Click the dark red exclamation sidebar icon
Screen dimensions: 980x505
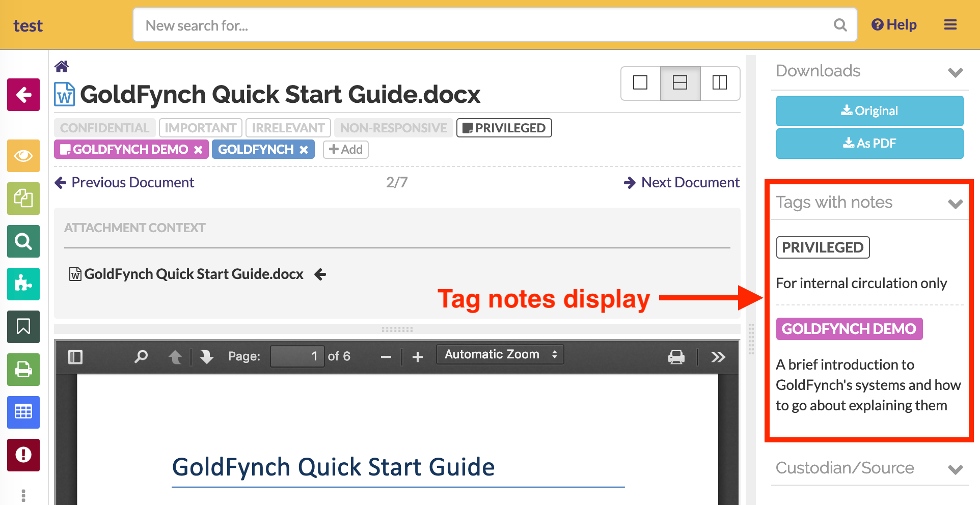[23, 455]
